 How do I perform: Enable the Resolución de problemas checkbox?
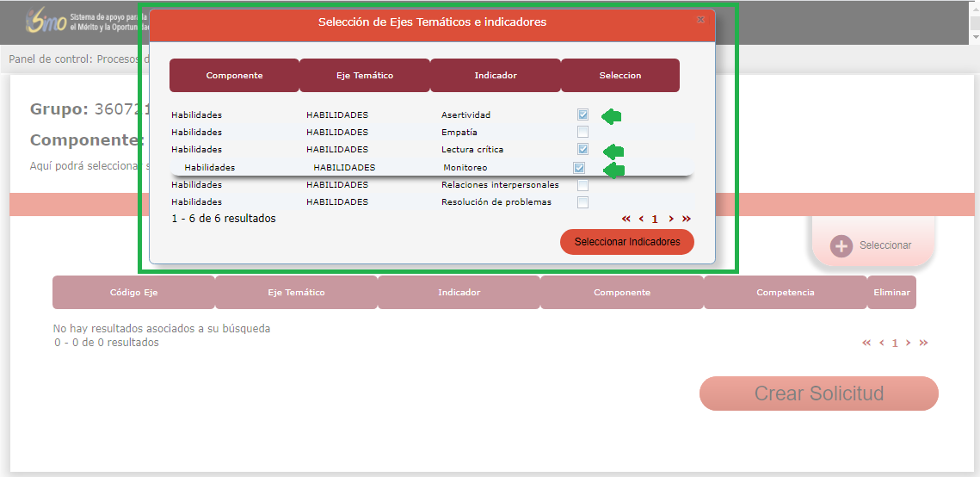[583, 202]
